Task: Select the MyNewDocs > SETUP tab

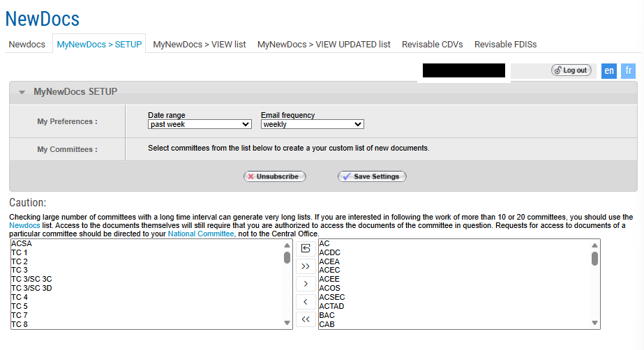Action: [99, 45]
